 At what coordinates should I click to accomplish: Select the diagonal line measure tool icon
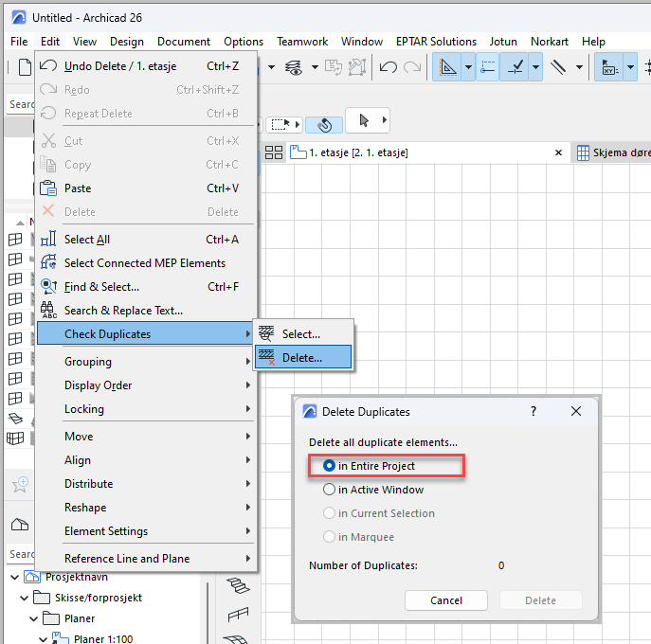pos(558,67)
